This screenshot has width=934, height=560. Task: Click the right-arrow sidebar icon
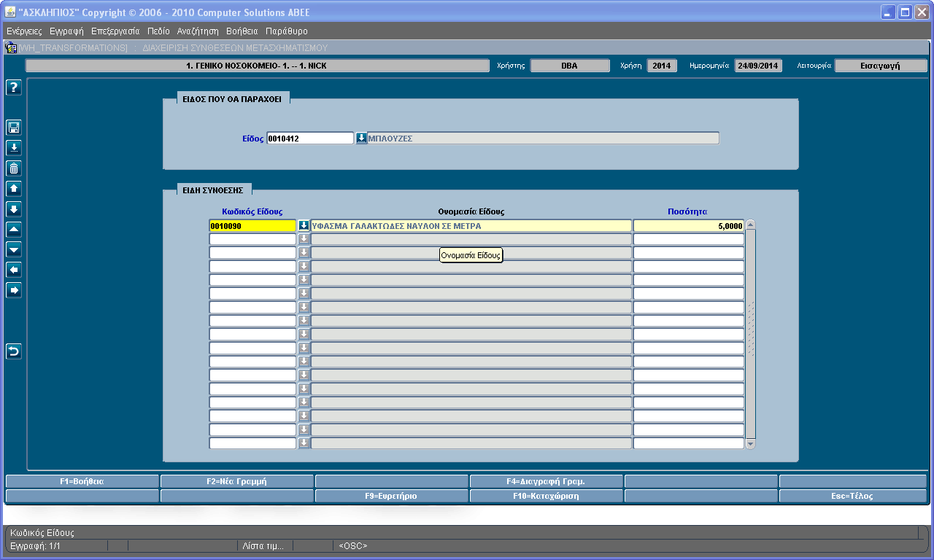pyautogui.click(x=14, y=291)
